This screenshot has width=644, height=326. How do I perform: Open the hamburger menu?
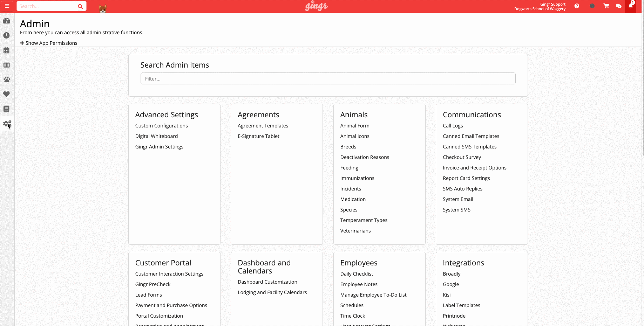(7, 6)
